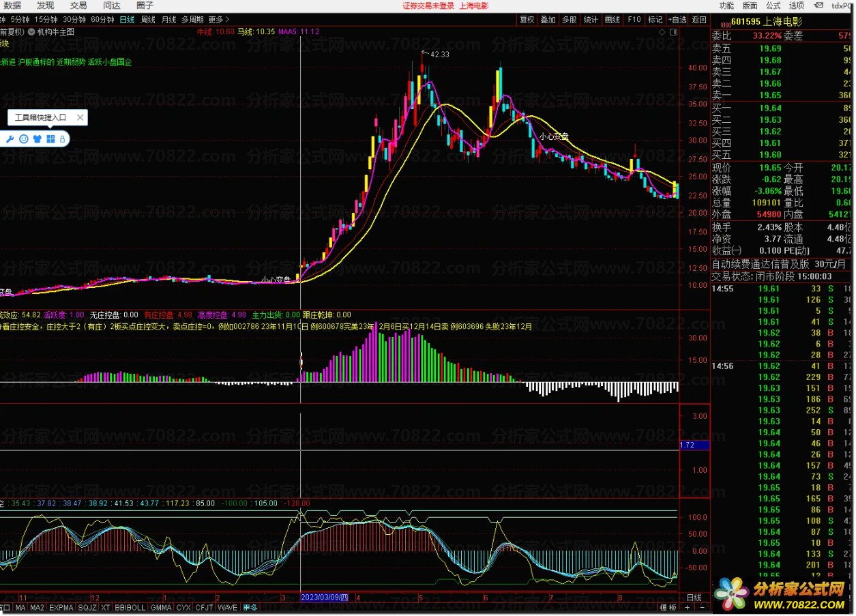
Task: Open the 公式 formula menu
Action: (773, 5)
